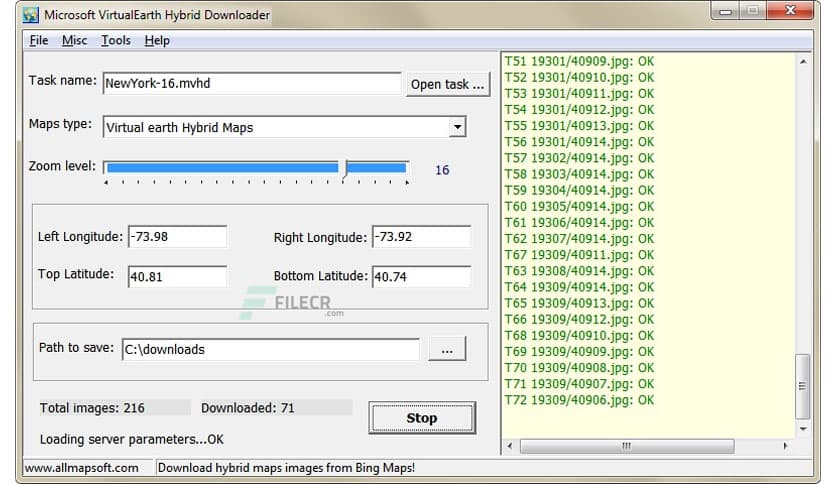Expand the Maps type dropdown
The image size is (836, 484).
457,127
